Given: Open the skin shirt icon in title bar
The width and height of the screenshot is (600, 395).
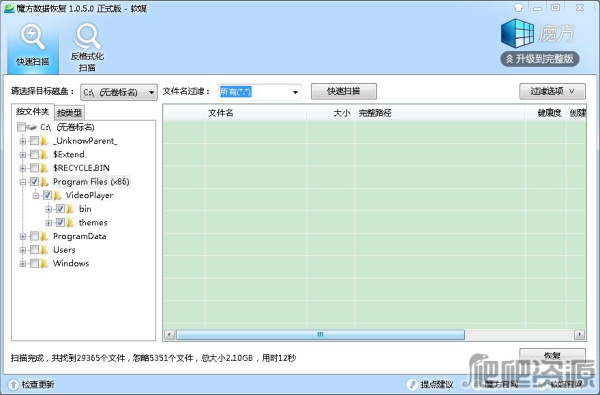Looking at the screenshot, I should point(518,7).
